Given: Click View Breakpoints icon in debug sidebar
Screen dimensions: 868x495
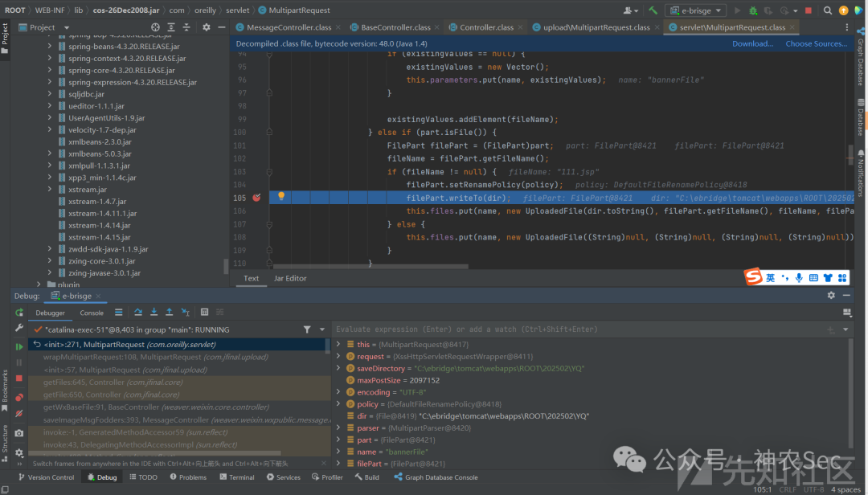Looking at the screenshot, I should pyautogui.click(x=19, y=397).
